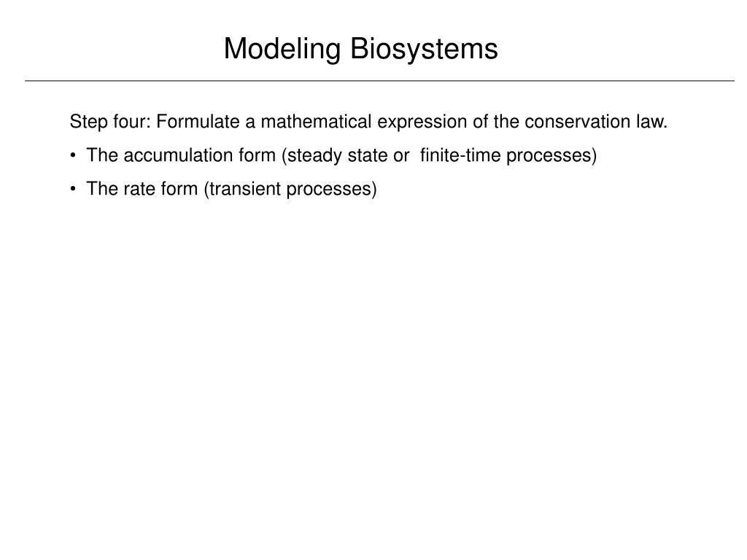Screen dimensions: 747x560
Task: Click the phrase 'The rate form'
Action: [x=142, y=189]
